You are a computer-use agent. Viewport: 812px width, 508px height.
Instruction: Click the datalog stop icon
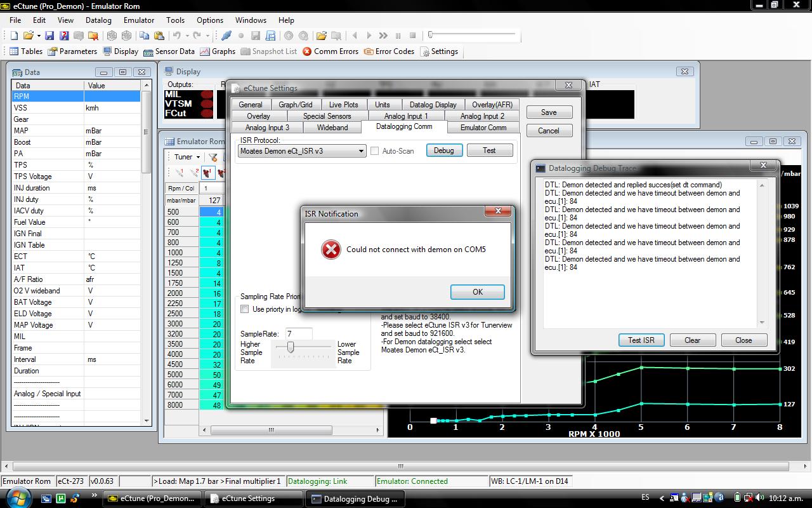[x=413, y=36]
